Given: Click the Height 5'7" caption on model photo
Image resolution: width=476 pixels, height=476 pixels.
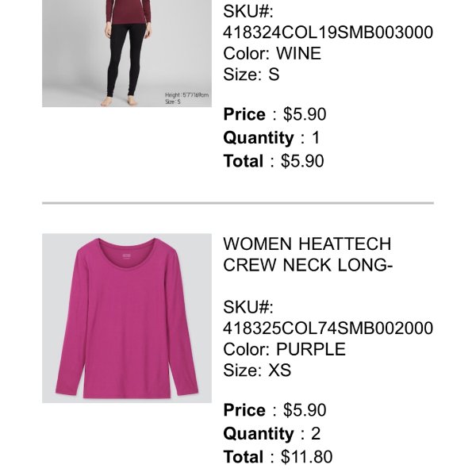Looking at the screenshot, I should coord(186,95).
